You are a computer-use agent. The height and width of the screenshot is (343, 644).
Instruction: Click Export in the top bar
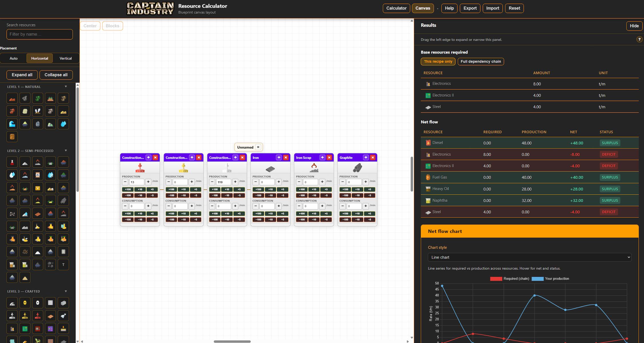[x=470, y=8]
